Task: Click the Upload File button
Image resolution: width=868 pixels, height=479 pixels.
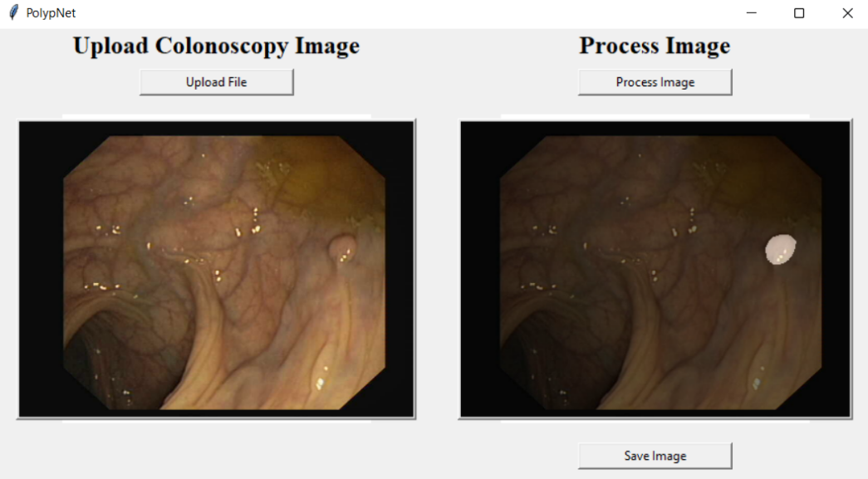Action: (217, 82)
